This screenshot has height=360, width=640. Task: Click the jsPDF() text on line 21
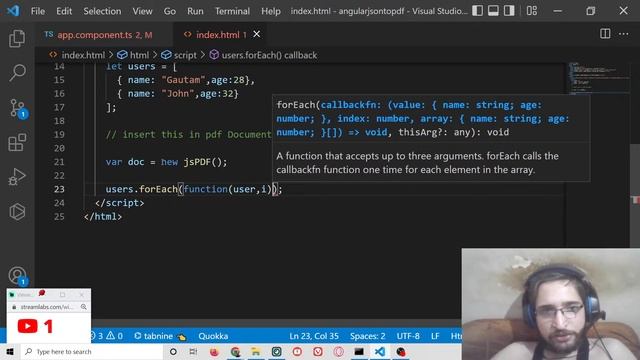point(205,162)
